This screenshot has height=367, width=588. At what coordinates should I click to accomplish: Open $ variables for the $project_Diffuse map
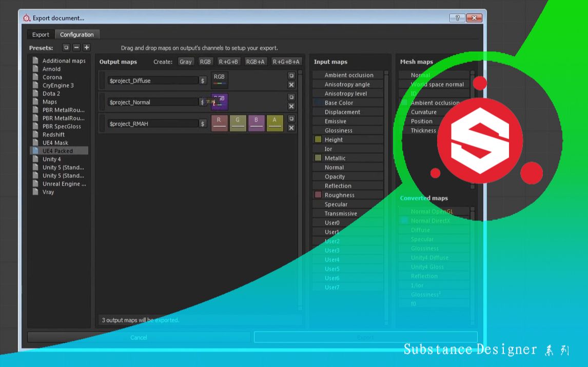tap(203, 80)
